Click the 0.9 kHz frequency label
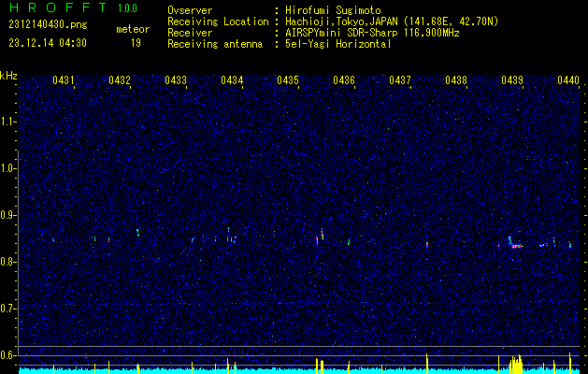588x374 pixels. click(7, 215)
